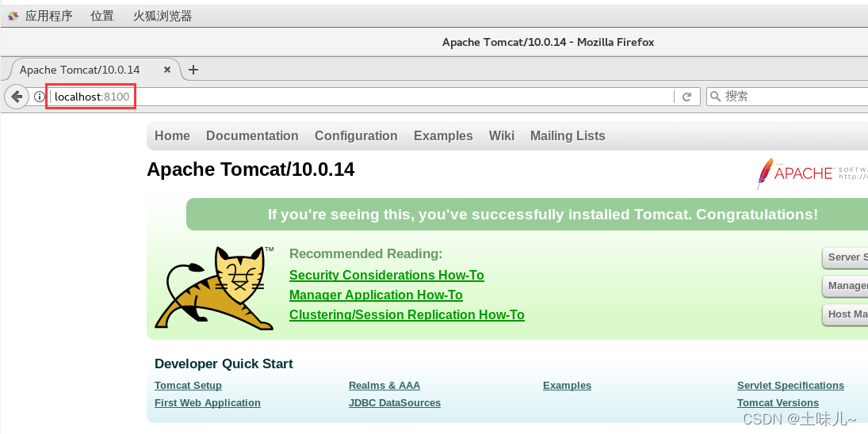The height and width of the screenshot is (434, 868).
Task: Click the Firefox window title text
Action: click(x=548, y=42)
